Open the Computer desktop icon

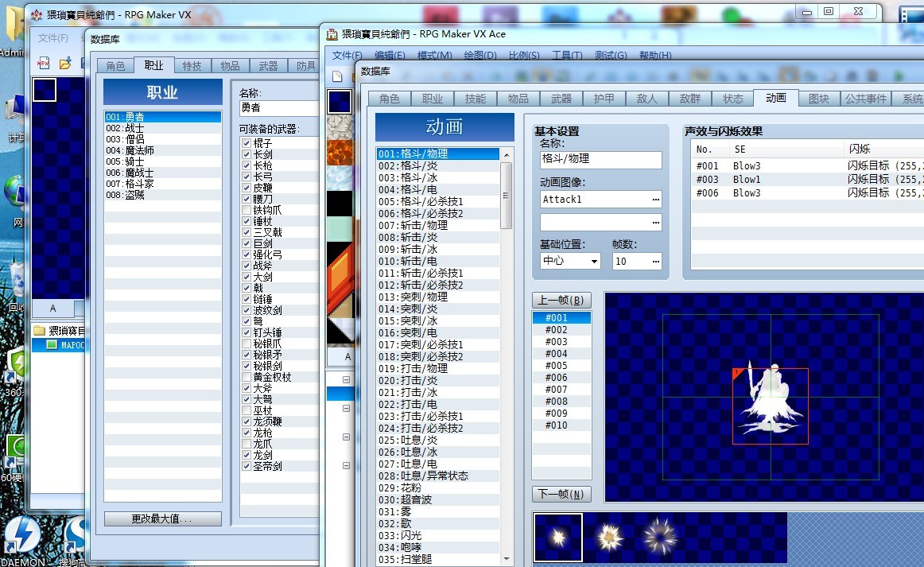coord(15,118)
